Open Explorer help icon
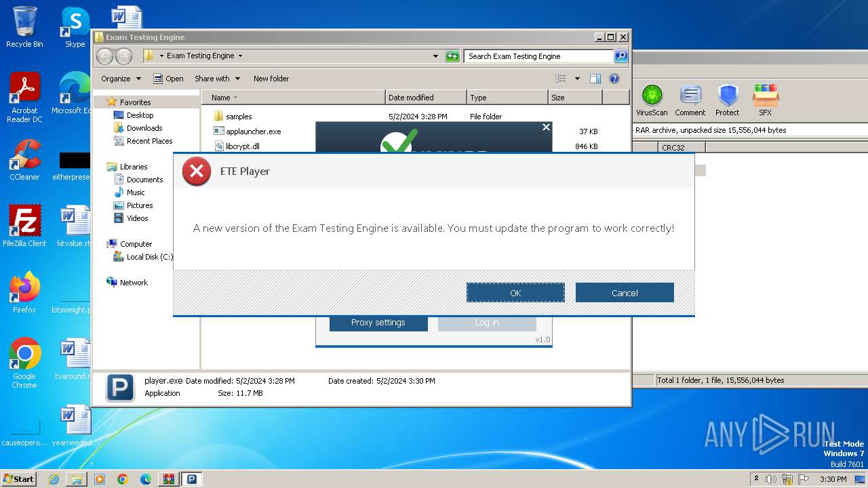 tap(614, 79)
